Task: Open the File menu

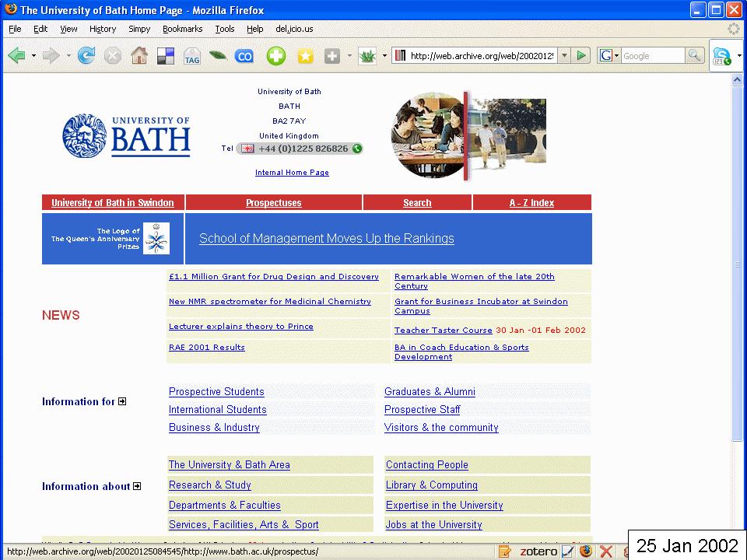Action: [x=16, y=29]
